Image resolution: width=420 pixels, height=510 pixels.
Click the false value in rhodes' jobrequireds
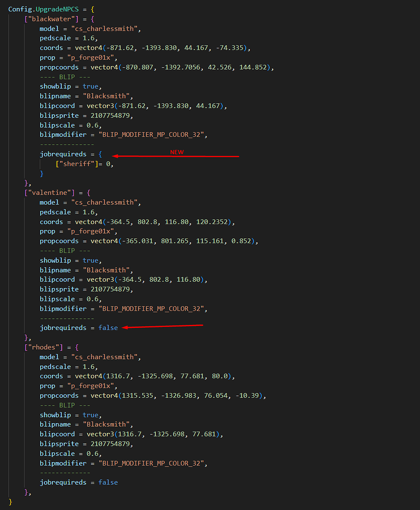pyautogui.click(x=108, y=482)
